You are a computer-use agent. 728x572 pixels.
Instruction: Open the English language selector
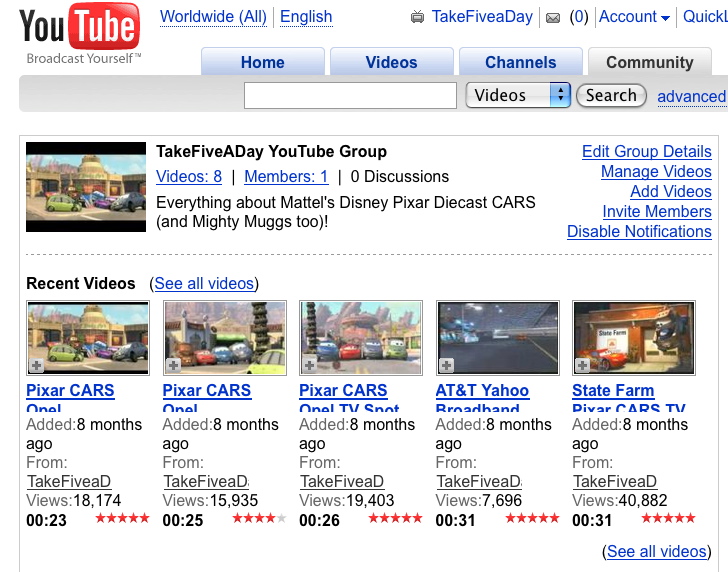306,17
